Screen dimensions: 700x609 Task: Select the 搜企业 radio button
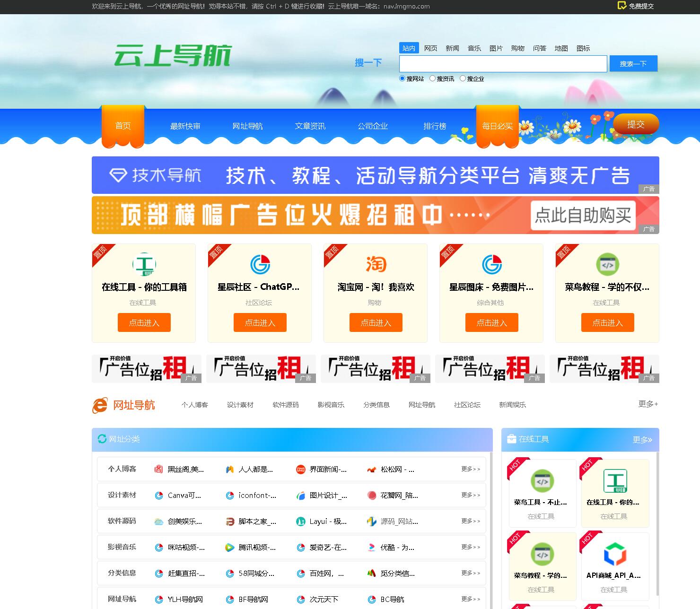[x=463, y=78]
